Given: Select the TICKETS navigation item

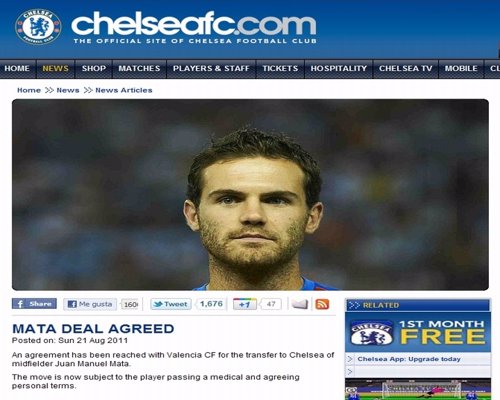Looking at the screenshot, I should [x=280, y=69].
